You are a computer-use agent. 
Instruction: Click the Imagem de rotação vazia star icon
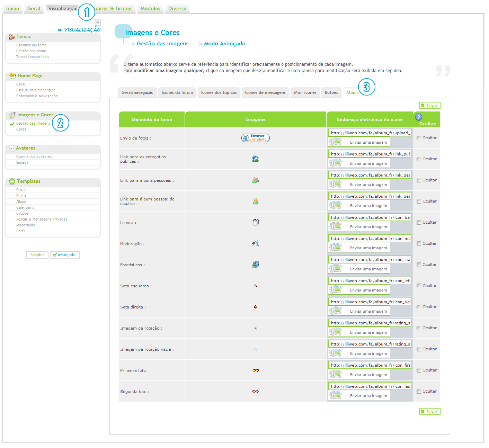(256, 349)
